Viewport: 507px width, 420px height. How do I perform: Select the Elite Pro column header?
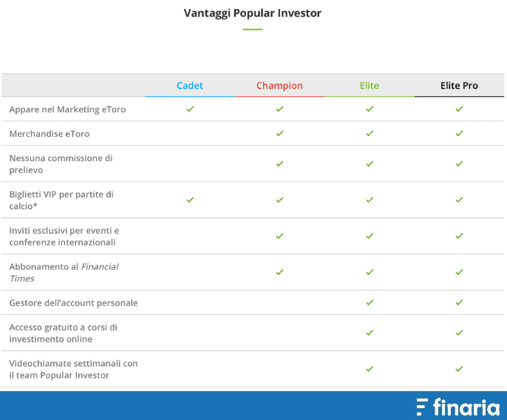(x=459, y=86)
